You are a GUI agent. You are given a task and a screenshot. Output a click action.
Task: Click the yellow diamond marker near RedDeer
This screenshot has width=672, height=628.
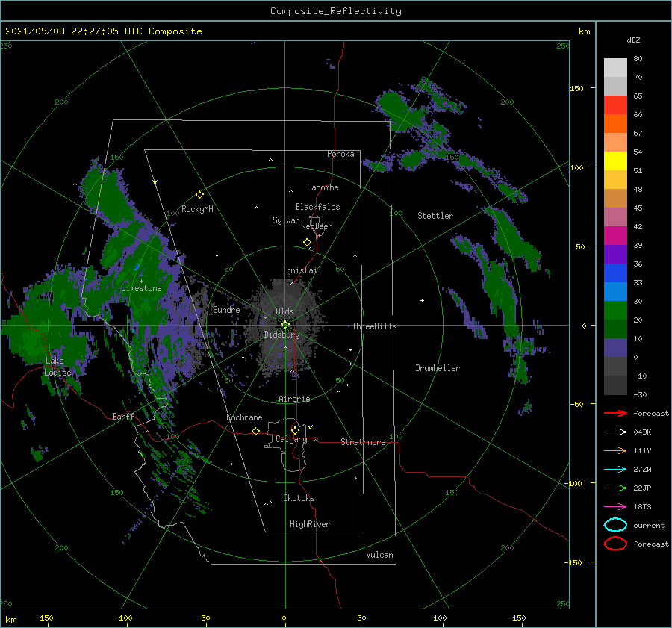308,242
